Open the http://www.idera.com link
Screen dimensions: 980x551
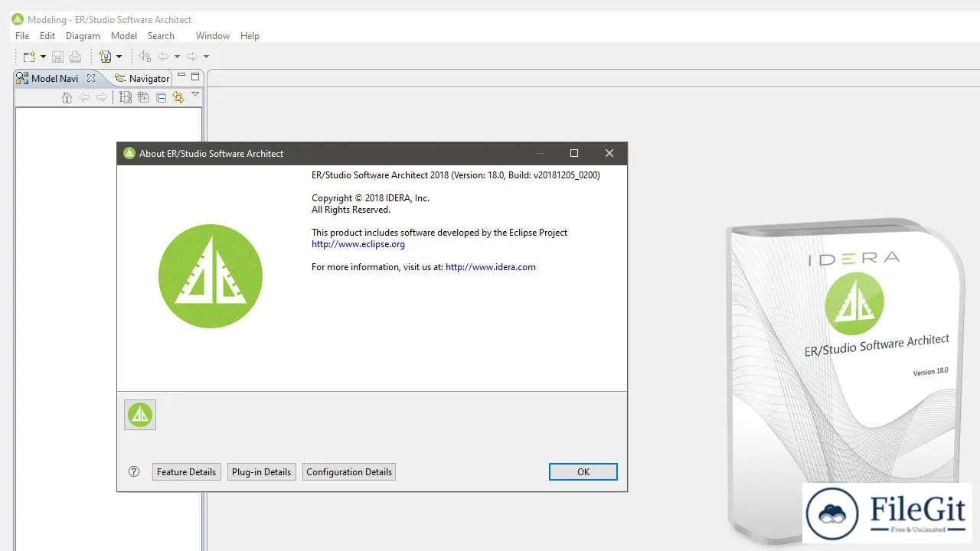point(491,267)
